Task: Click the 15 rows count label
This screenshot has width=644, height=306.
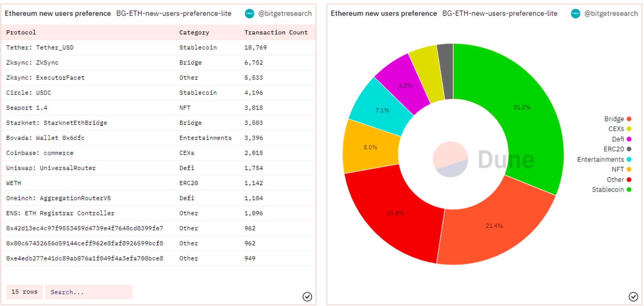Action: pos(24,292)
